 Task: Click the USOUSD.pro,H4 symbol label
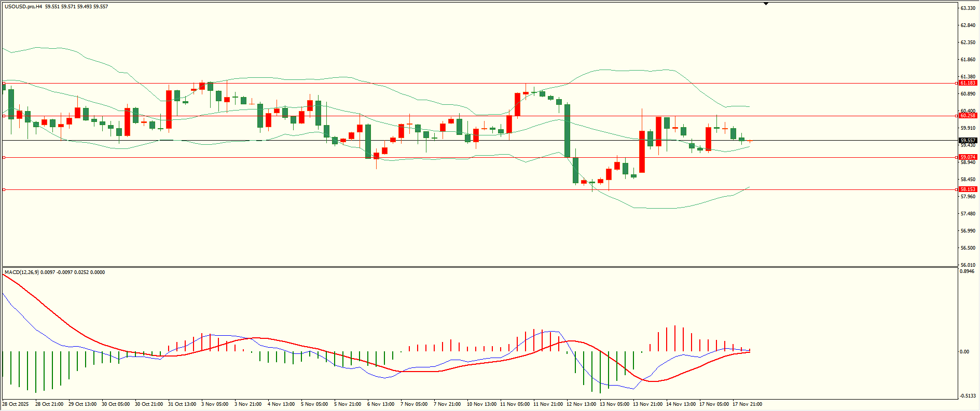pos(23,7)
